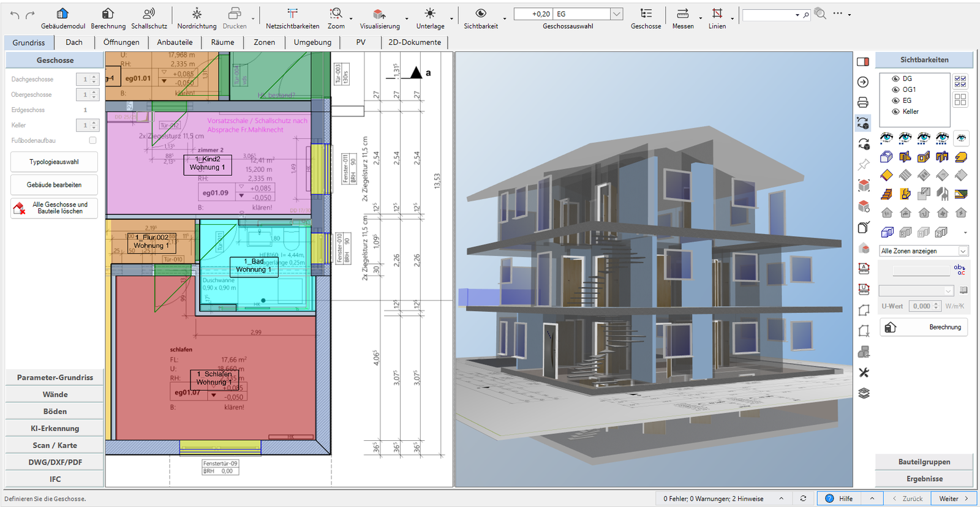Screen dimensions: 980x507
Task: Click the pin icon in side strip
Action: click(864, 165)
